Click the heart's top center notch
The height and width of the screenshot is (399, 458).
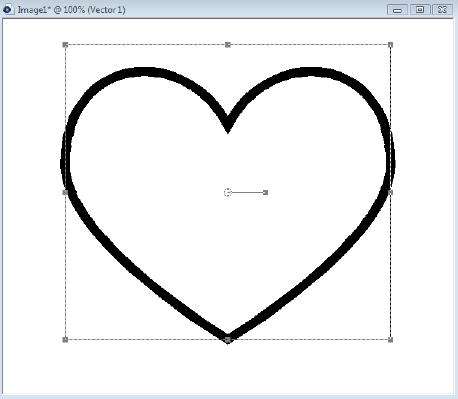[228, 125]
